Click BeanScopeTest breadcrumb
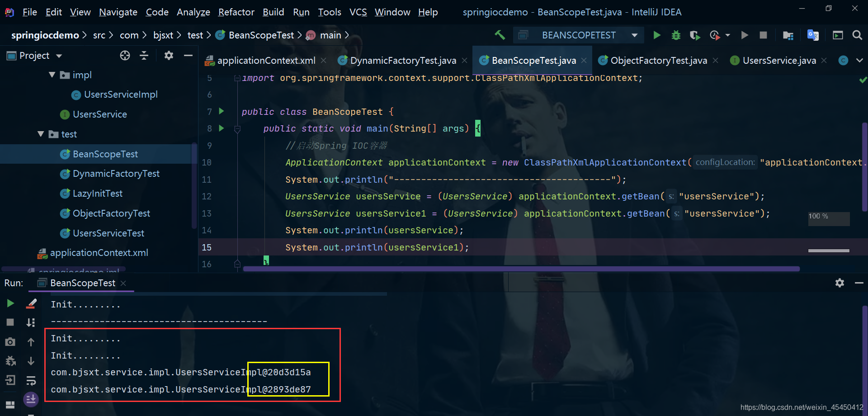 (261, 35)
